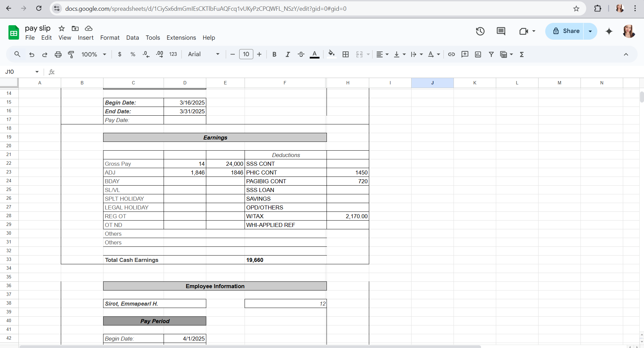This screenshot has width=644, height=348.
Task: Toggle italic formatting
Action: coord(288,54)
